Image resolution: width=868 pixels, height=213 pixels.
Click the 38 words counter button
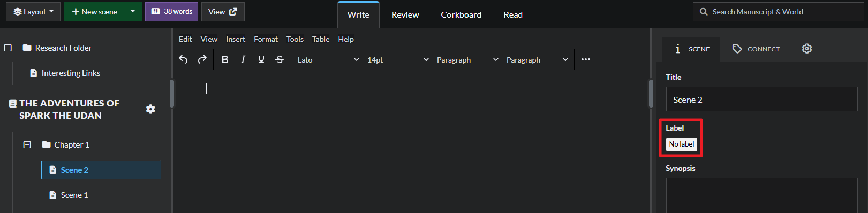[x=171, y=12]
